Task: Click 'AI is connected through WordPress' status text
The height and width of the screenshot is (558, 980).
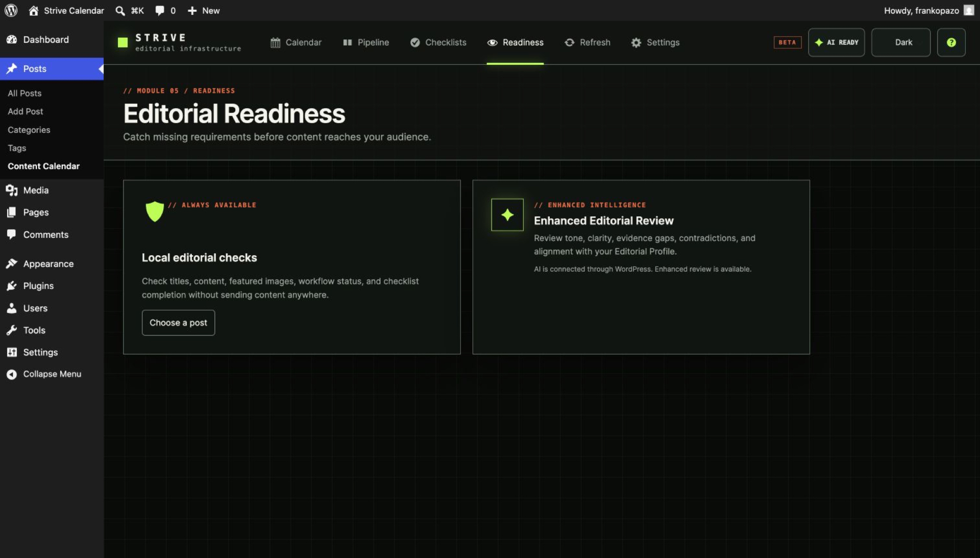Action: pyautogui.click(x=643, y=269)
